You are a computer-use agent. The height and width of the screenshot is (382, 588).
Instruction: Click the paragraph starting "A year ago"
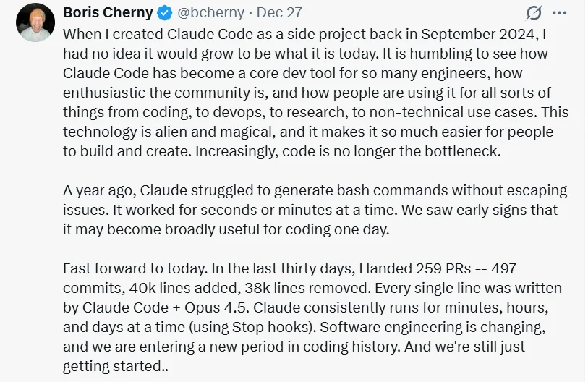315,209
